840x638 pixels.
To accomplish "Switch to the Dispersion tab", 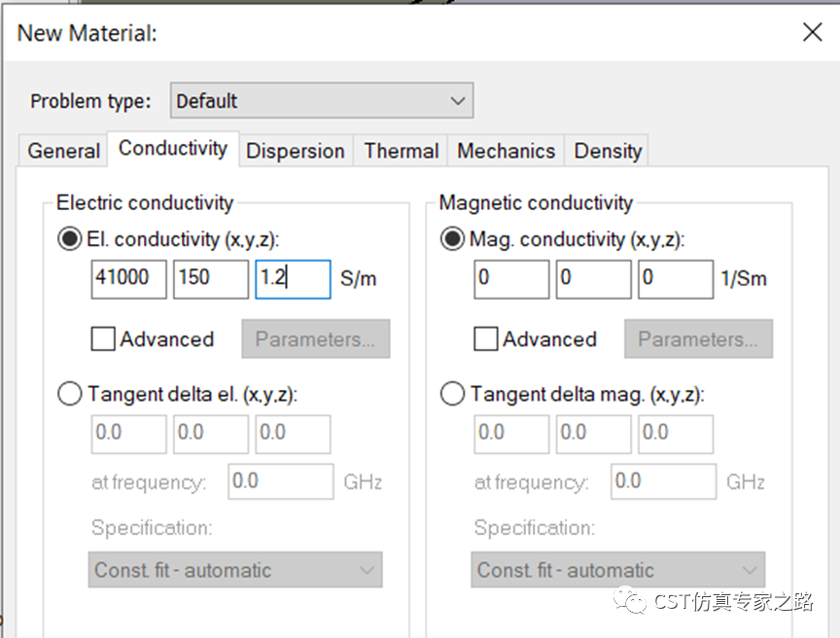I will pyautogui.click(x=296, y=151).
